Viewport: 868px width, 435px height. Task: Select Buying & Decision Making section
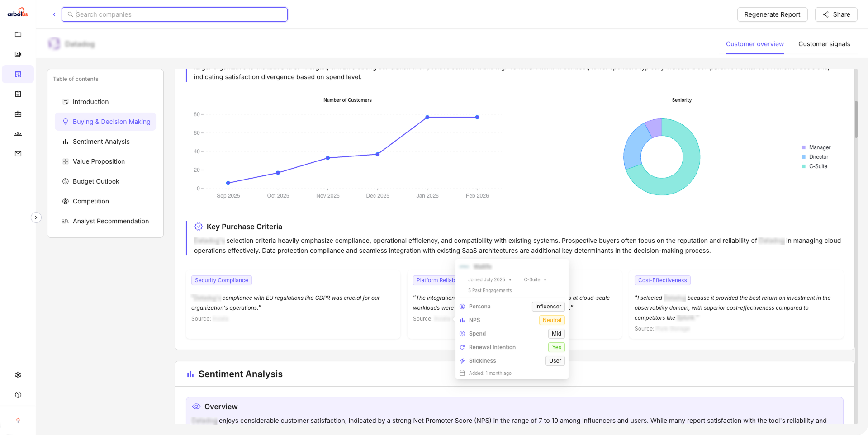click(x=105, y=122)
